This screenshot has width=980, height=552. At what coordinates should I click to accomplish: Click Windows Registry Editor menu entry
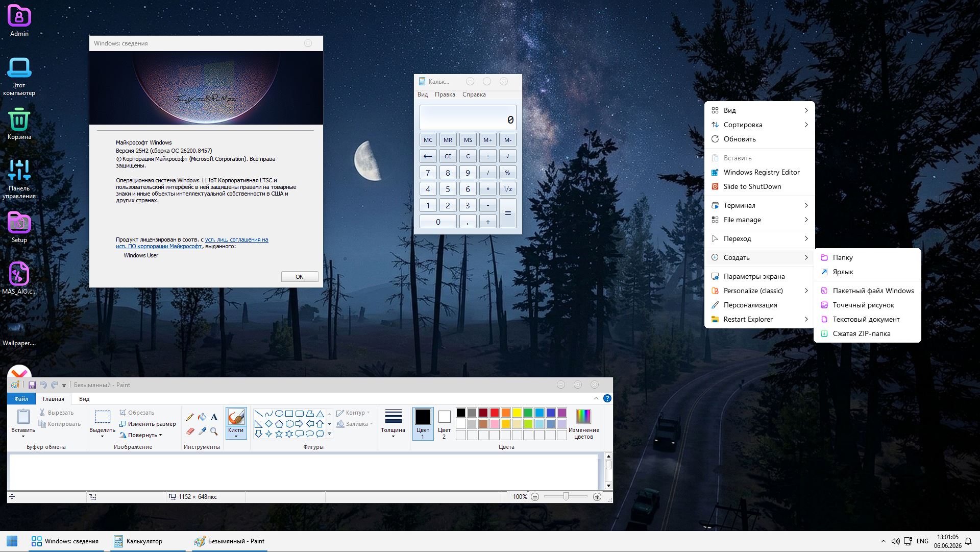point(759,172)
